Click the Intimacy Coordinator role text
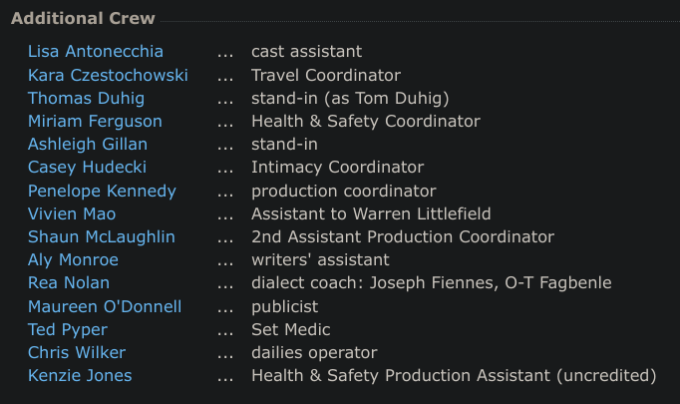This screenshot has width=680, height=404. coord(337,167)
